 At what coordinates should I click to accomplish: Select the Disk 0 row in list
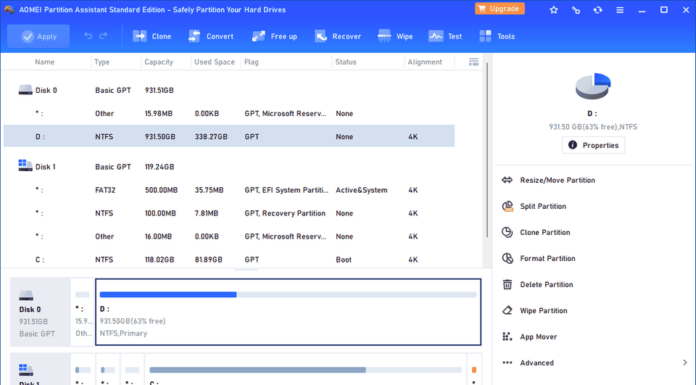229,90
